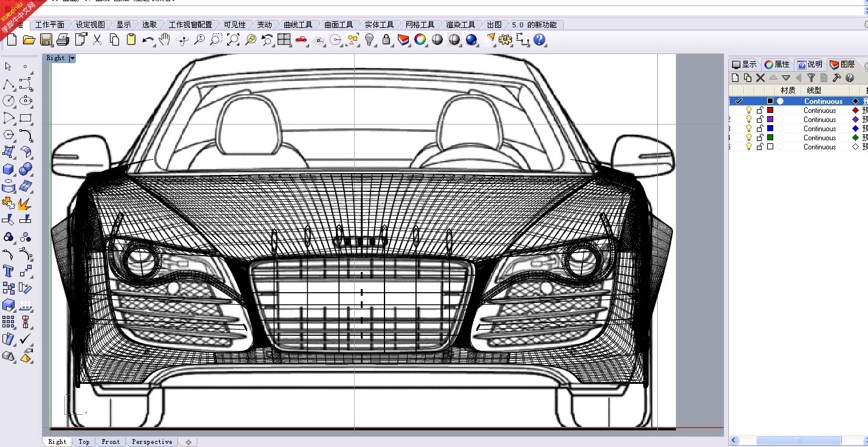Viewport: 868px width, 447px height.
Task: Open Options with the gear icon
Action: 505,40
